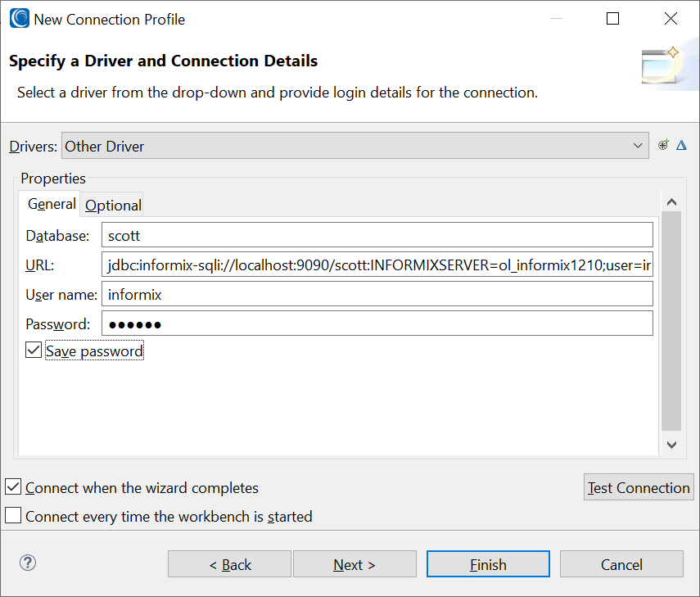Click the vertical scrollbar thumb in Properties

(x=671, y=321)
